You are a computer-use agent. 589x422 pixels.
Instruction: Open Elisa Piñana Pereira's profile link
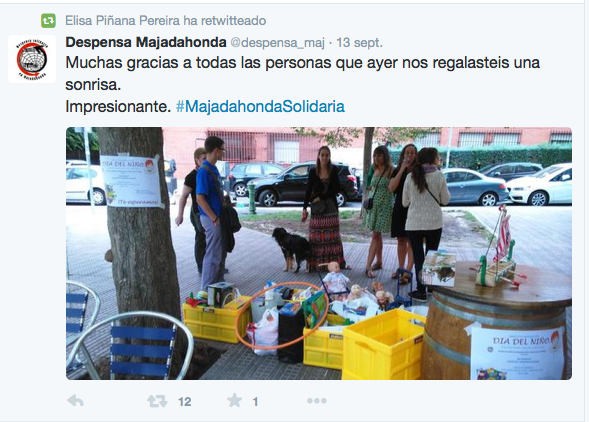123,21
